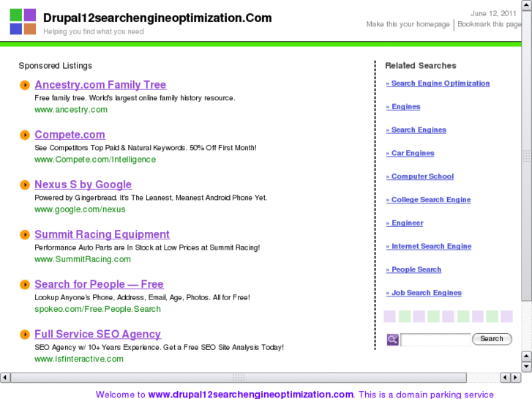532x399 pixels.
Task: Select Computer School related search
Action: coord(420,176)
